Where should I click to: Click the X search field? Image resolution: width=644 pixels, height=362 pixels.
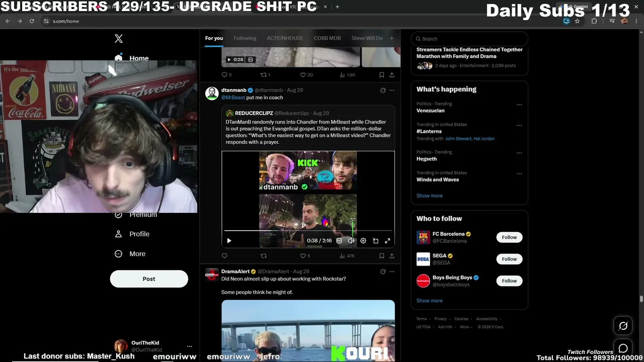pyautogui.click(x=469, y=39)
